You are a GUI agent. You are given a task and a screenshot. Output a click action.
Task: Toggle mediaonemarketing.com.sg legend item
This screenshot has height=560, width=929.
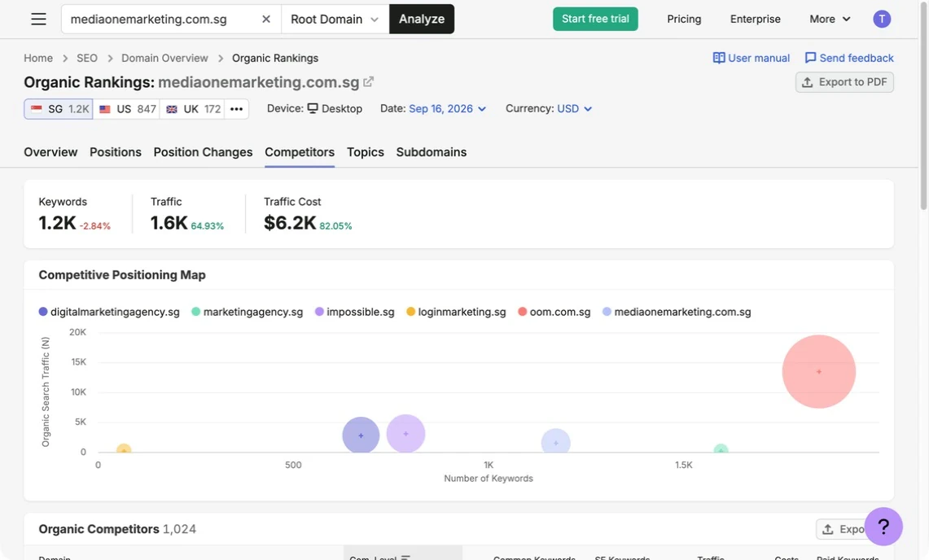[677, 312]
